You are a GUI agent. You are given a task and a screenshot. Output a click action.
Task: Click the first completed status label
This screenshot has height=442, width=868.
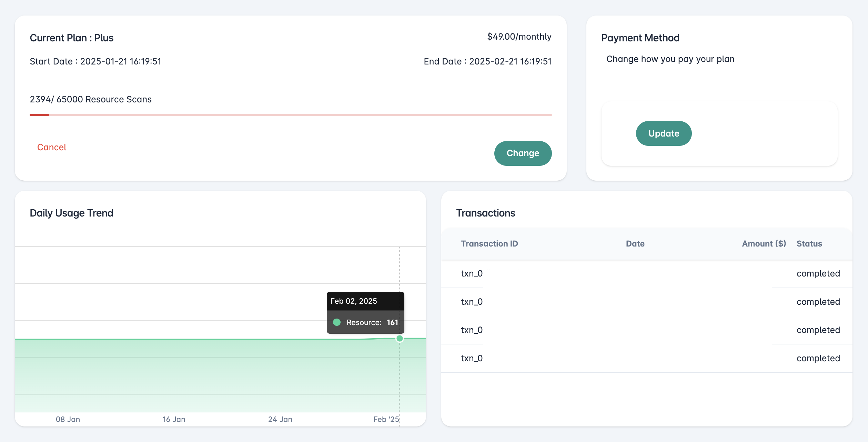[x=818, y=273]
